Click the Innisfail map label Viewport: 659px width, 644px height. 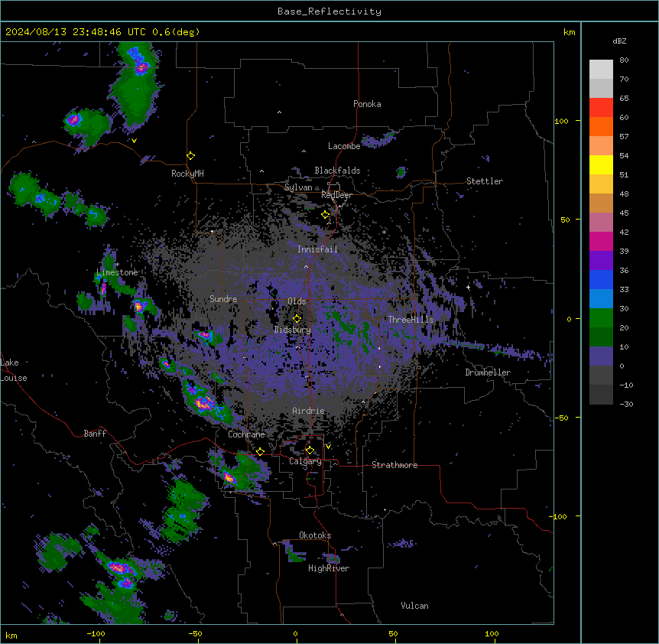[317, 249]
